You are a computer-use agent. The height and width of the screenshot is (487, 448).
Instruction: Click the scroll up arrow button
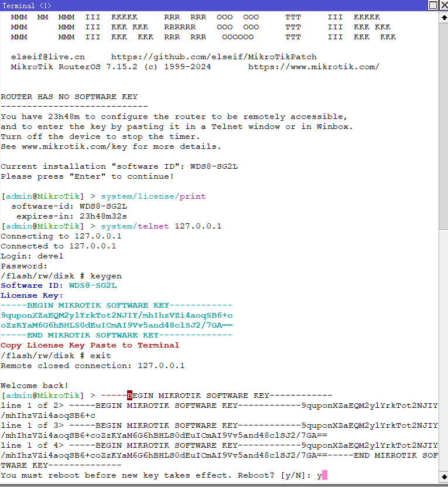(443, 17)
